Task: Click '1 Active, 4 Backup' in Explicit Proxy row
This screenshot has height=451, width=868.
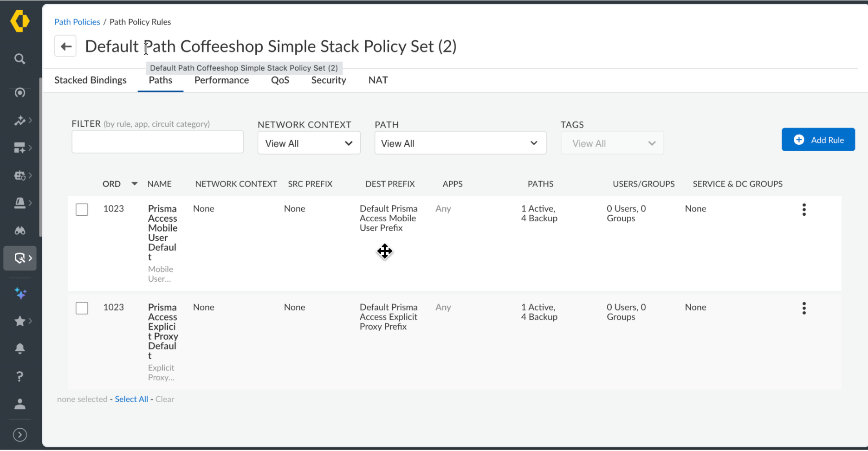Action: click(x=539, y=312)
